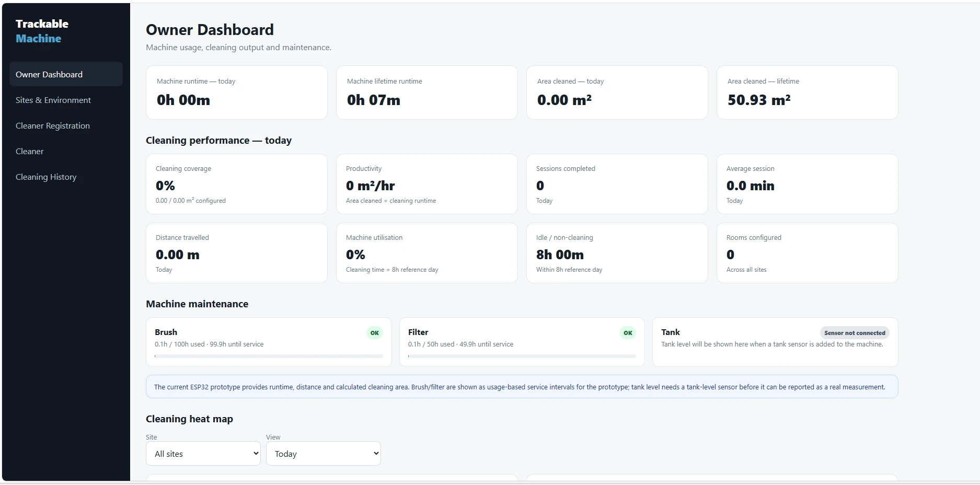Image resolution: width=980 pixels, height=485 pixels.
Task: Click the Machine maintenance heading
Action: [x=197, y=304]
